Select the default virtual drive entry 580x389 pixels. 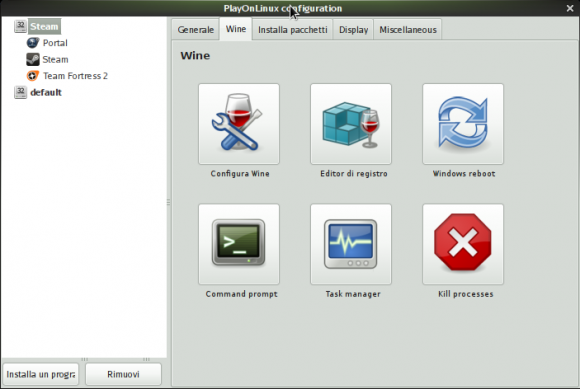point(46,92)
